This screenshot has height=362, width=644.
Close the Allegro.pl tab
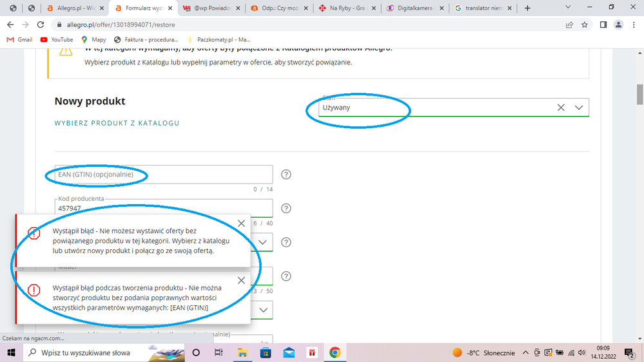click(102, 8)
